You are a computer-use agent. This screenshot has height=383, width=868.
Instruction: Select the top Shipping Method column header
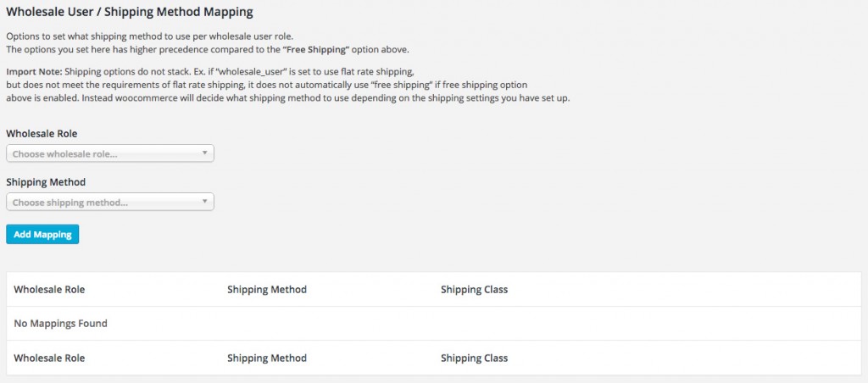click(x=267, y=290)
